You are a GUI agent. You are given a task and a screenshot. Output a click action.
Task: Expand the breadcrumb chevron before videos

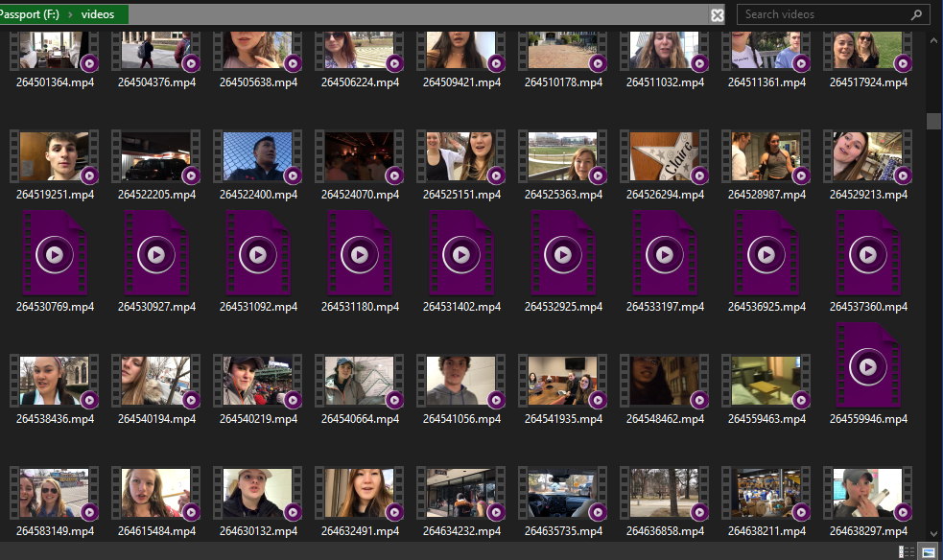[70, 14]
